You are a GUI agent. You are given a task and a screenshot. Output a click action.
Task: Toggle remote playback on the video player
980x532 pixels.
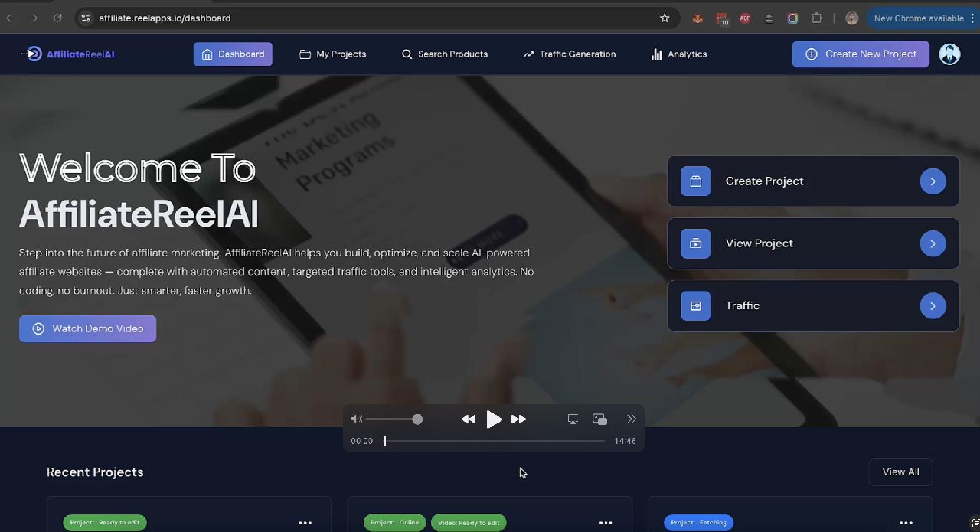coord(573,419)
